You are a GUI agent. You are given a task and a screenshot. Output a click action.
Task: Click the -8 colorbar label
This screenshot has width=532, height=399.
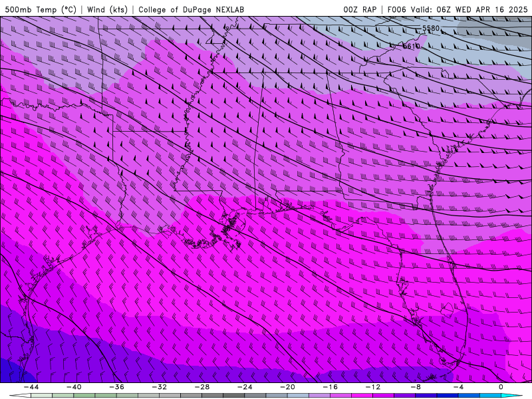click(x=416, y=387)
